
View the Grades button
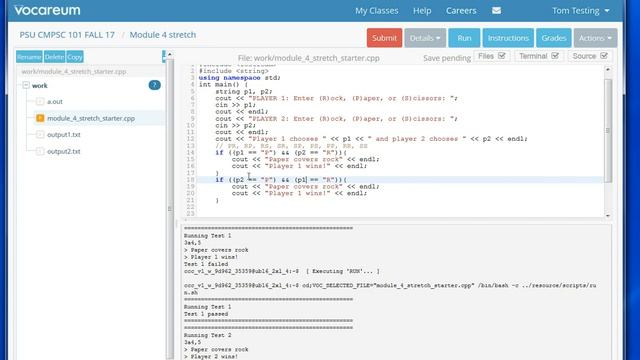(553, 38)
